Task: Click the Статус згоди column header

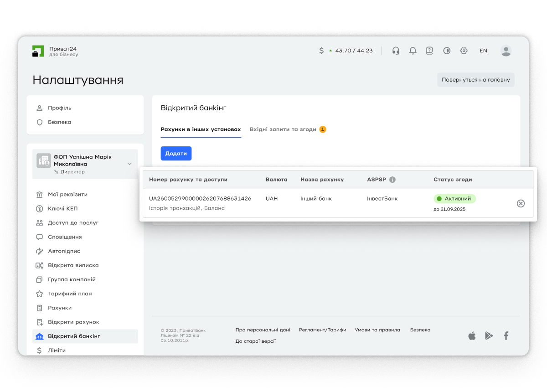Action: 453,180
